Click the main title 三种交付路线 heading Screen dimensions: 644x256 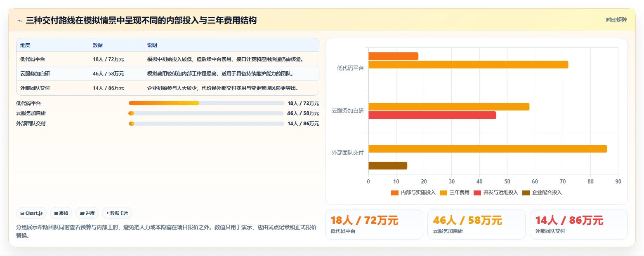(141, 20)
